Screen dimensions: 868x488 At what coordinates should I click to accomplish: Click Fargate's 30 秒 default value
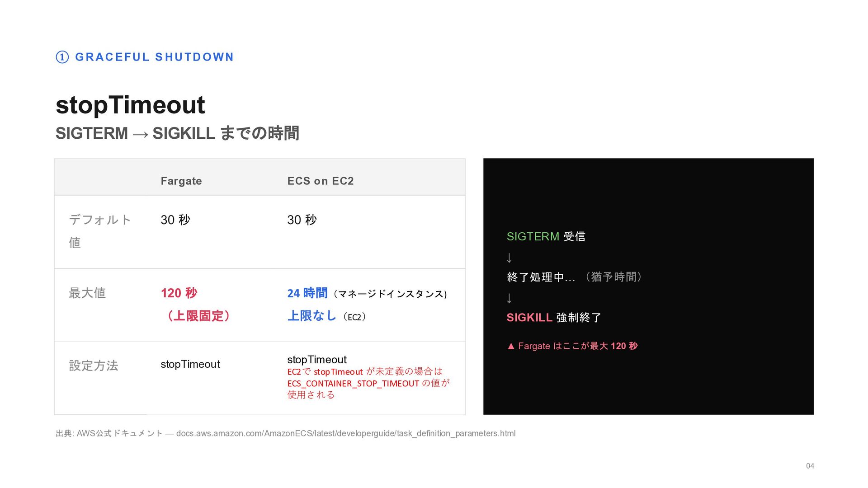[175, 220]
